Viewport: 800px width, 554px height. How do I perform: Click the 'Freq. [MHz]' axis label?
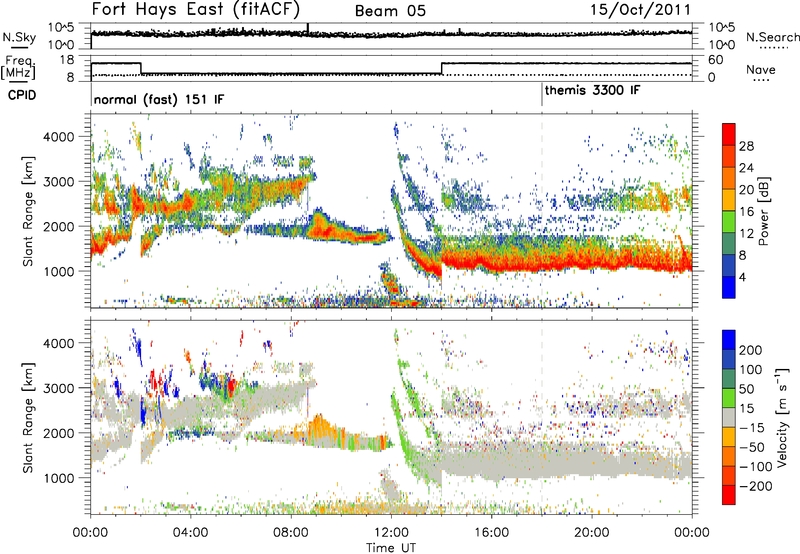click(x=18, y=67)
